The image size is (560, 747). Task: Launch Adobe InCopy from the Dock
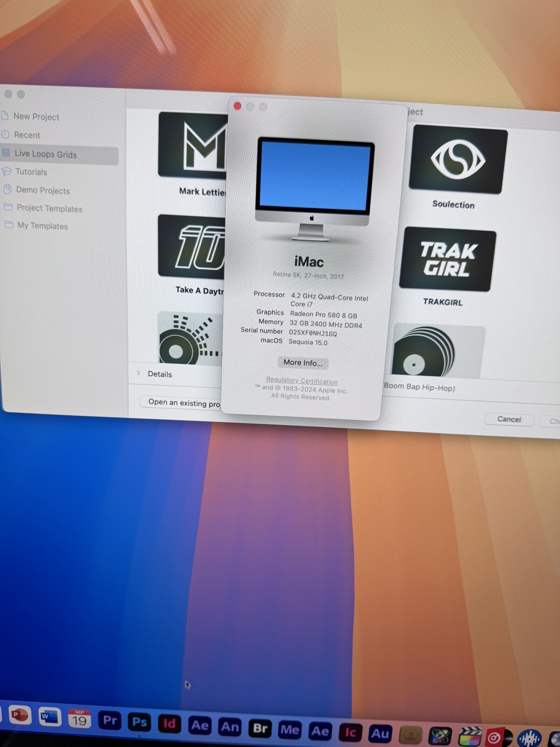[350, 733]
